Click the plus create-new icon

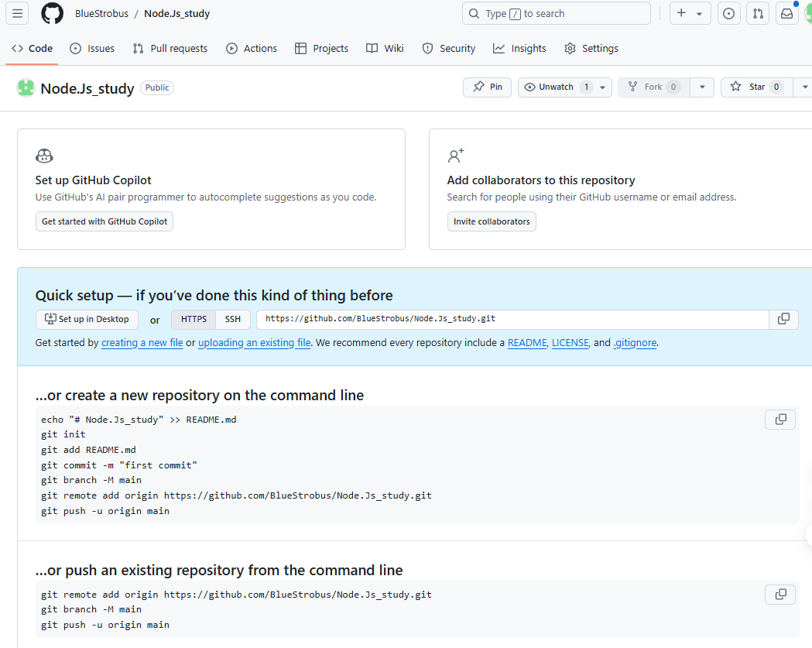click(x=681, y=13)
